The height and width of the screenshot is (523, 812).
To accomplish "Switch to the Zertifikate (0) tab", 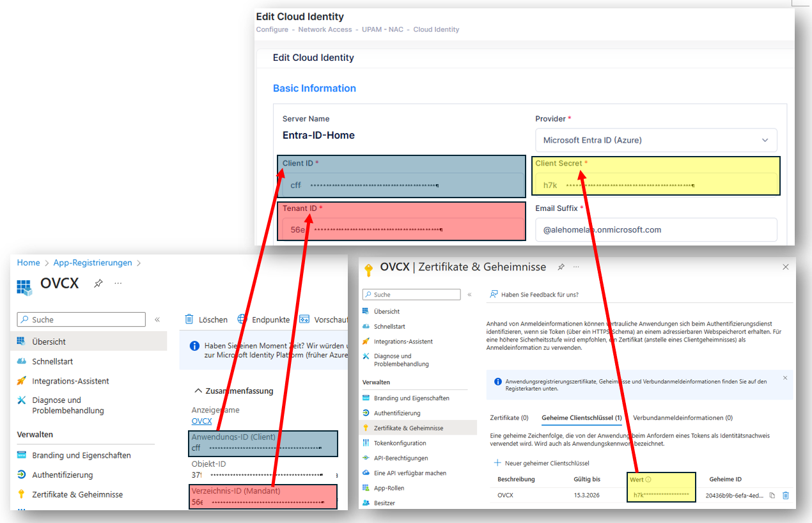I will click(509, 418).
